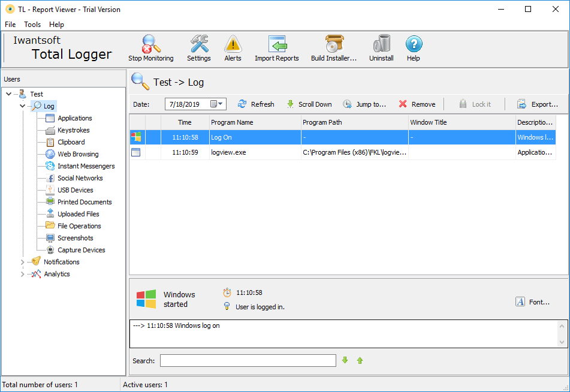Click the Import Reports icon
Image resolution: width=570 pixels, height=392 pixels.
(x=277, y=45)
